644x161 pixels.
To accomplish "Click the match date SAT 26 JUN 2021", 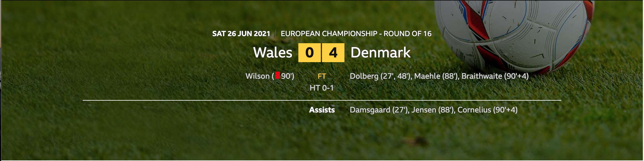I will pos(241,34).
